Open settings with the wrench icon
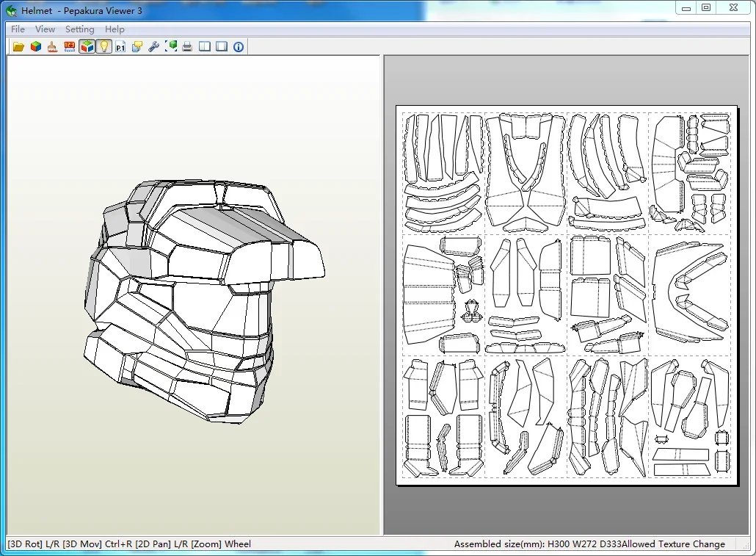Screen dimensions: 756x556 tap(154, 47)
